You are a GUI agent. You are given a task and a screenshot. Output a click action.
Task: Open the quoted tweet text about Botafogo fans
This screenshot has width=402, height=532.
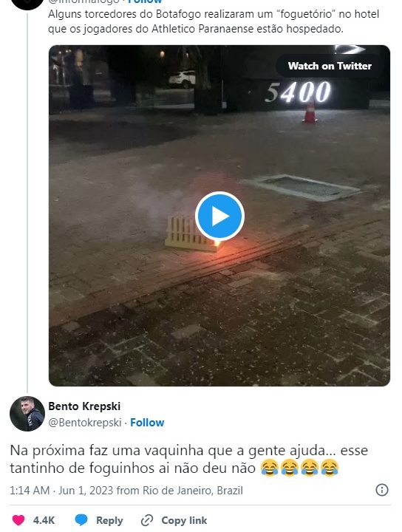click(x=214, y=21)
